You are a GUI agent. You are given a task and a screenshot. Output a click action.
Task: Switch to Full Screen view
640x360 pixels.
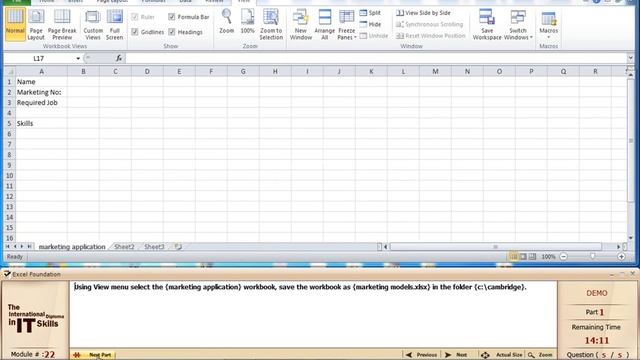point(115,24)
